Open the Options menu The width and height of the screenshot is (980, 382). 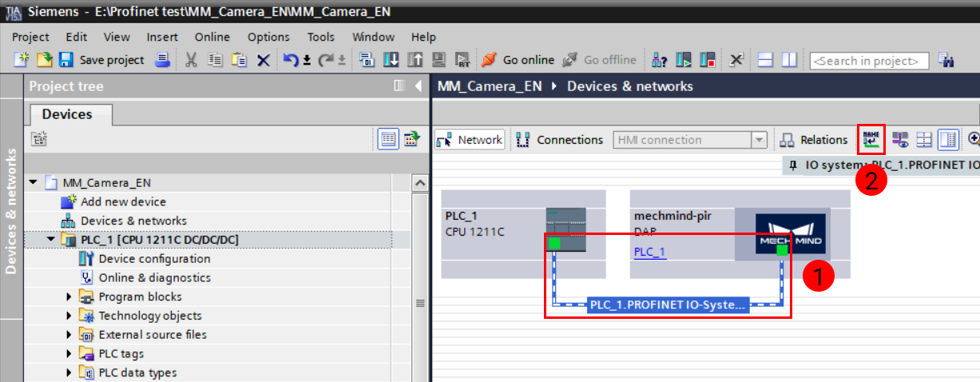coord(268,37)
